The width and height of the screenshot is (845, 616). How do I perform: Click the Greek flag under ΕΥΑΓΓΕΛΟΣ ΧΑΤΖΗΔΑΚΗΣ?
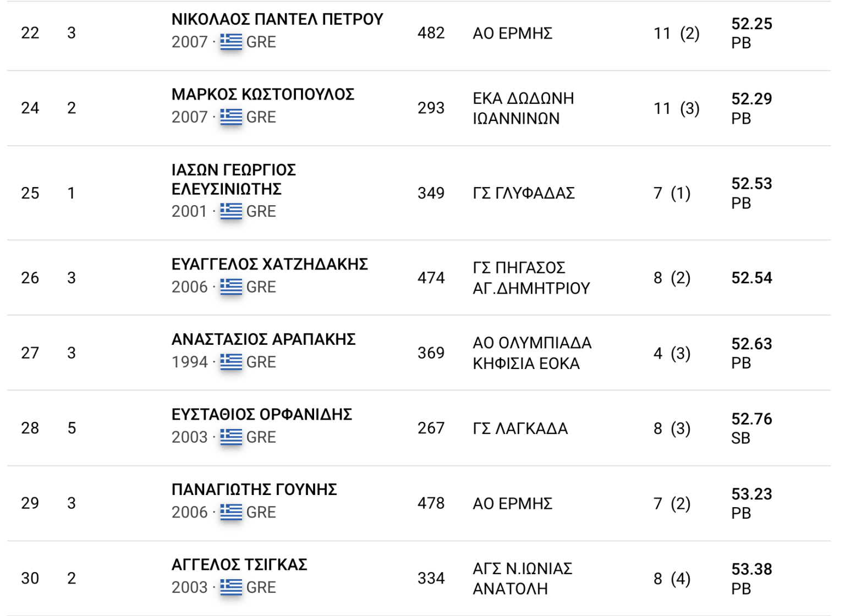[231, 287]
